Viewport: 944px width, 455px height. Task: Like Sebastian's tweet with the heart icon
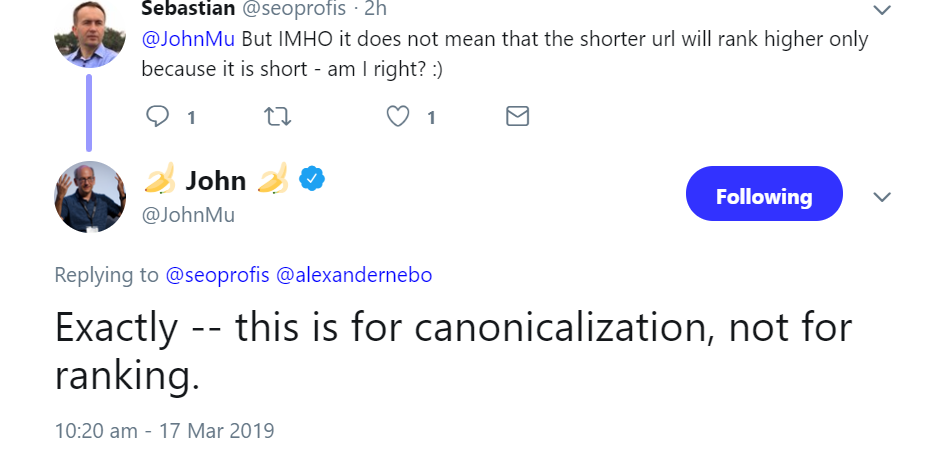pos(398,117)
